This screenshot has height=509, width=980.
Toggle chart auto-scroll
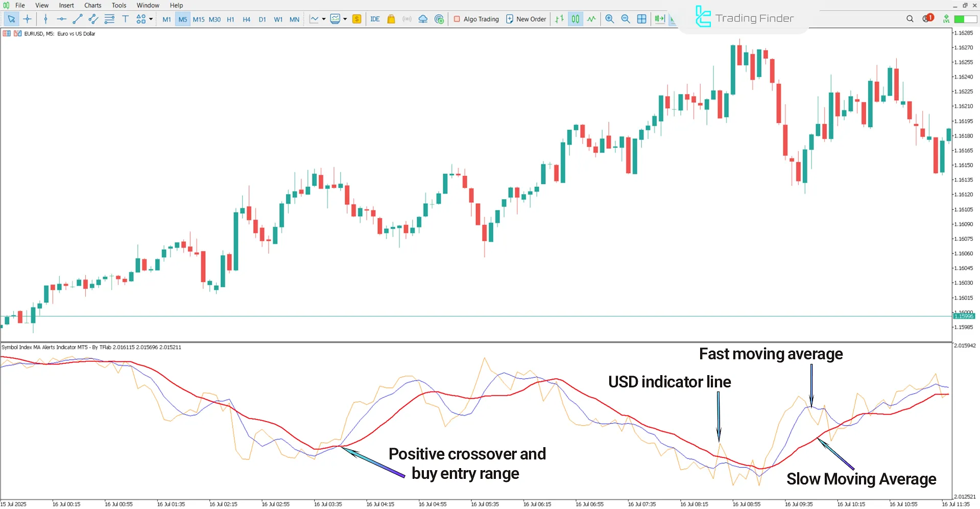coord(659,19)
